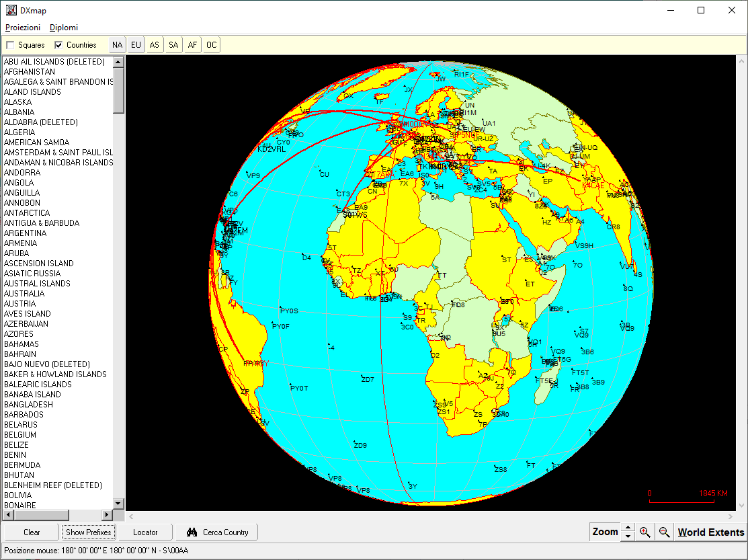Click the Clear button
This screenshot has height=560, width=748.
click(32, 532)
